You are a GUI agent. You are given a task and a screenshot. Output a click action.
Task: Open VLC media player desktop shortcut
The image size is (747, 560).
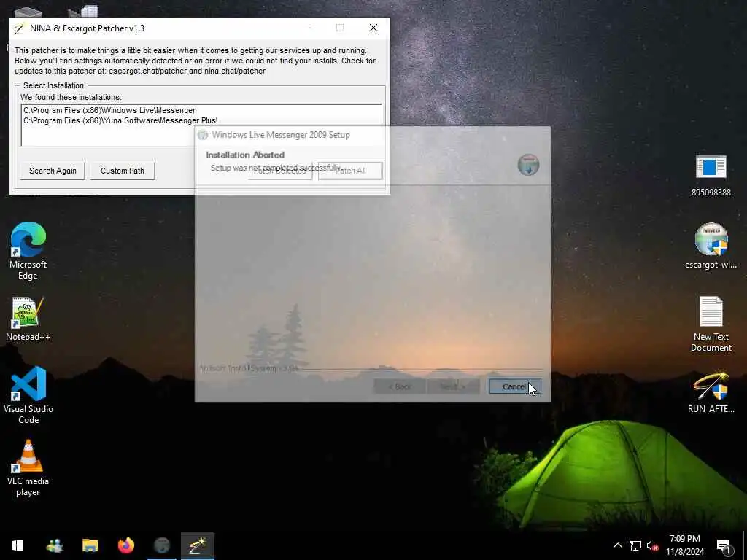(x=28, y=467)
